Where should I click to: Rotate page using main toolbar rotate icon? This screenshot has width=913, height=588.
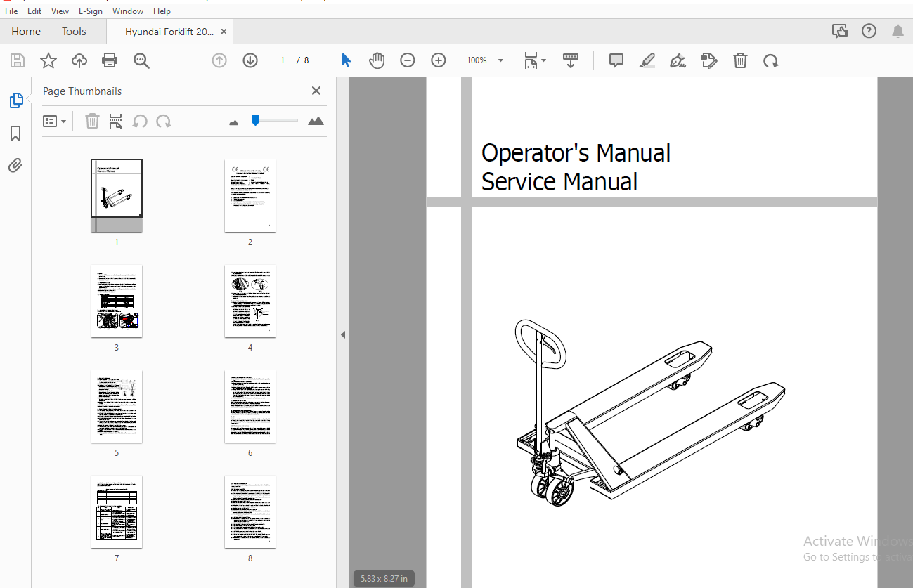click(771, 60)
